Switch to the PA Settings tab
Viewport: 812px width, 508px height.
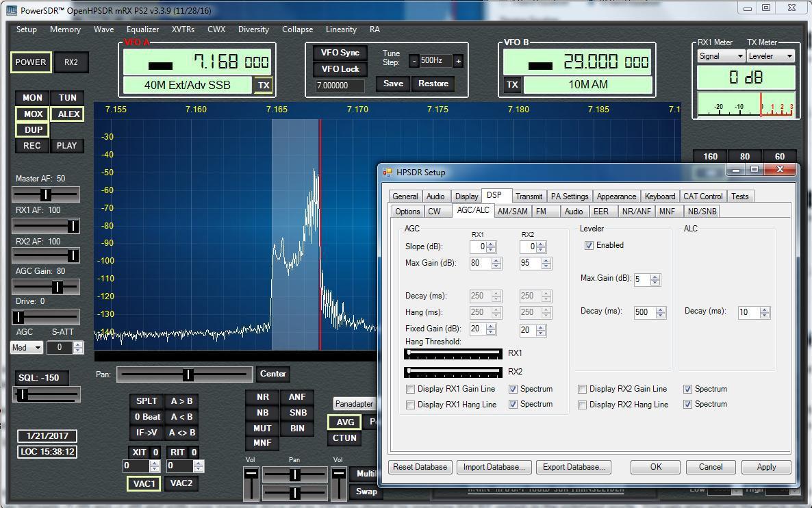click(570, 196)
